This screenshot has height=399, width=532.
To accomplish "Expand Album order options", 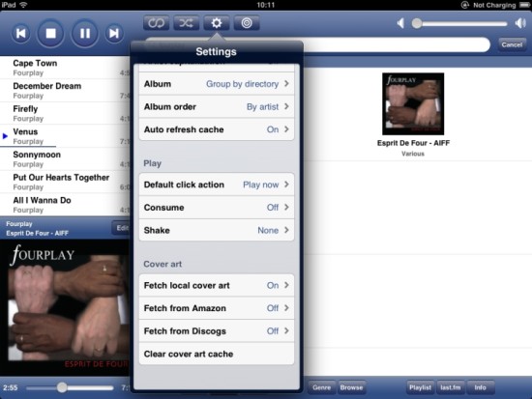I will [x=217, y=107].
